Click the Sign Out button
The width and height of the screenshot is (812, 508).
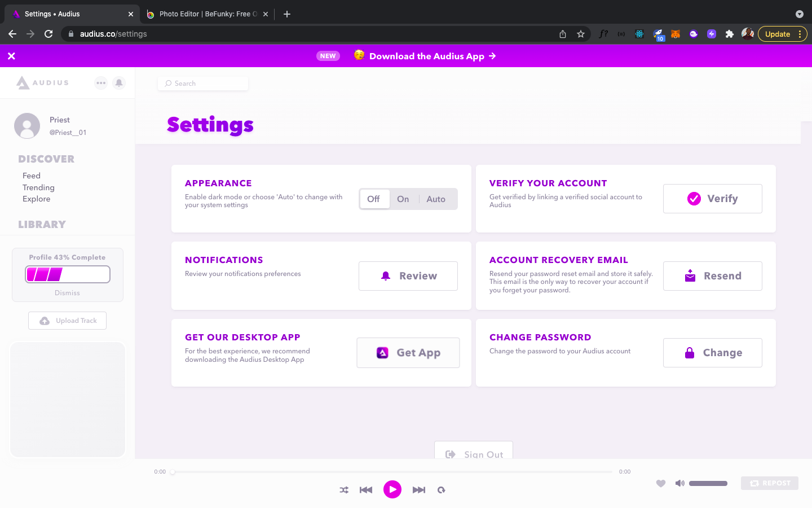(474, 450)
